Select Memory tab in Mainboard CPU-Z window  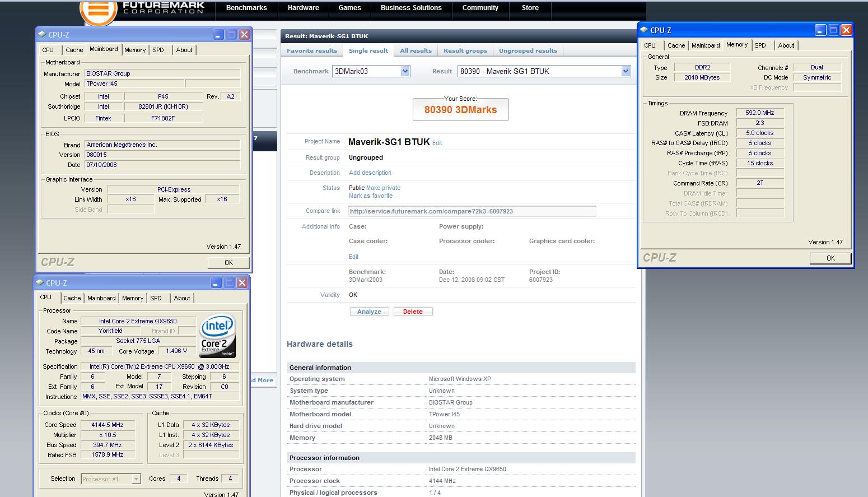[135, 50]
